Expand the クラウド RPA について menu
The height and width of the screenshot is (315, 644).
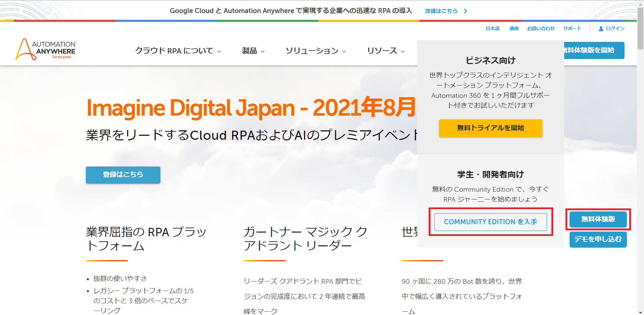178,51
